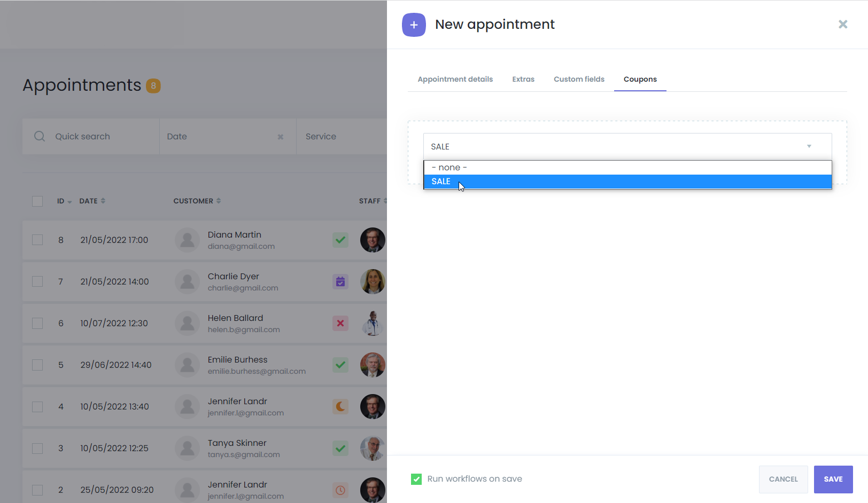Click the purple plus New appointment icon
868x503 pixels.
414,25
